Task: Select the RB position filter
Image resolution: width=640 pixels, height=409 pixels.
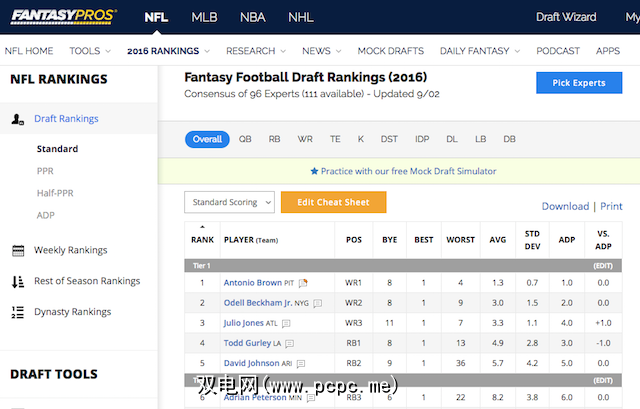Action: [x=274, y=139]
